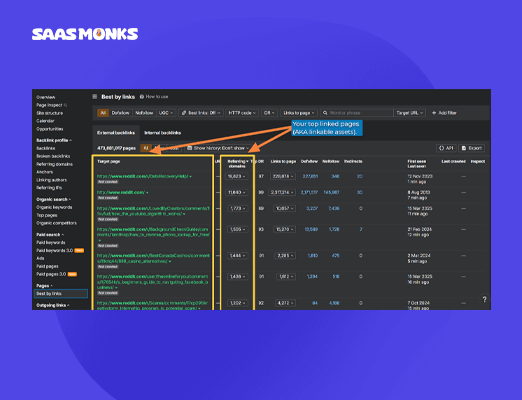Collapse the Paid search section
This screenshot has height=400, width=522.
[x=50, y=235]
